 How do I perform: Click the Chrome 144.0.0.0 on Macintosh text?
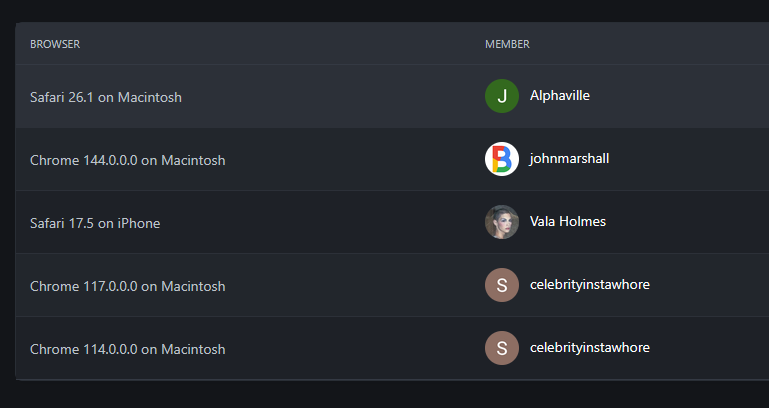pyautogui.click(x=127, y=160)
